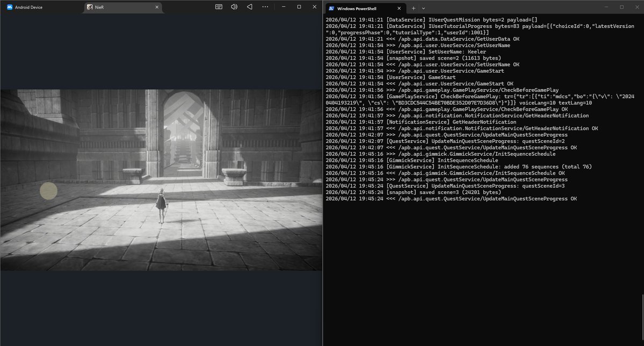Screen dimensions: 644x346
Task: Click the 'added 76 sequences (total 76)' line
Action: coord(459,167)
